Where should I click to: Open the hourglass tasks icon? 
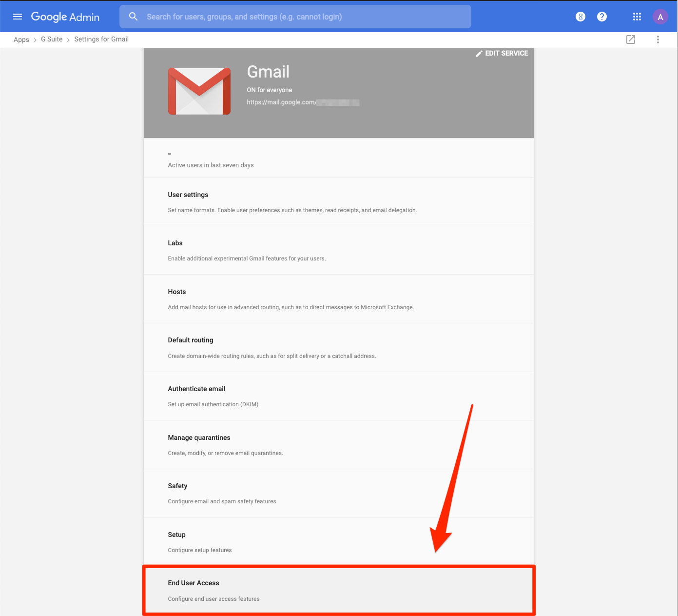(x=580, y=17)
